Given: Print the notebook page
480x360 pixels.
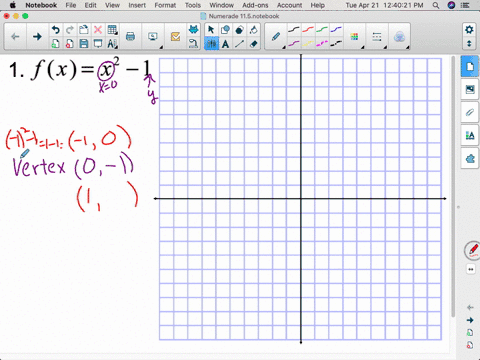Looking at the screenshot, I should pyautogui.click(x=131, y=37).
